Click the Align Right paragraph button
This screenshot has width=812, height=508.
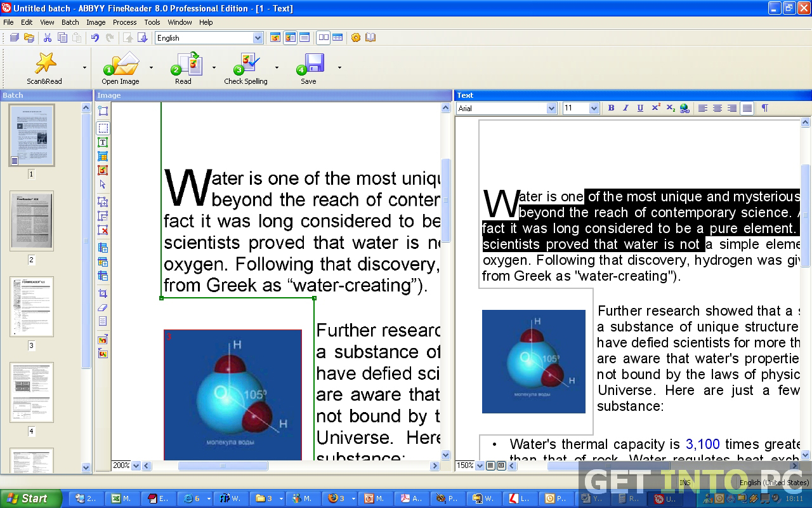point(732,109)
